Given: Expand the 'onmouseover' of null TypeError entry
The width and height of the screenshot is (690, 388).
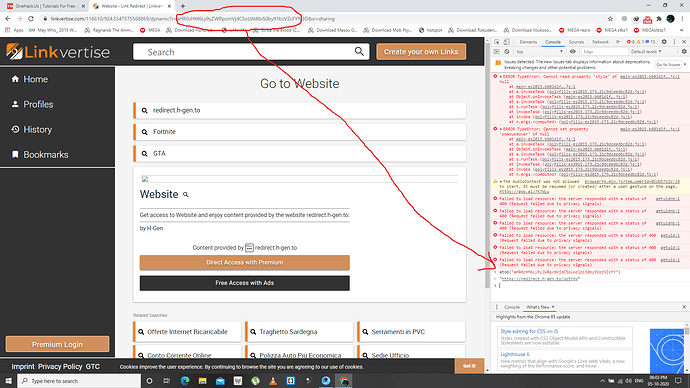Looking at the screenshot, I should (x=501, y=129).
